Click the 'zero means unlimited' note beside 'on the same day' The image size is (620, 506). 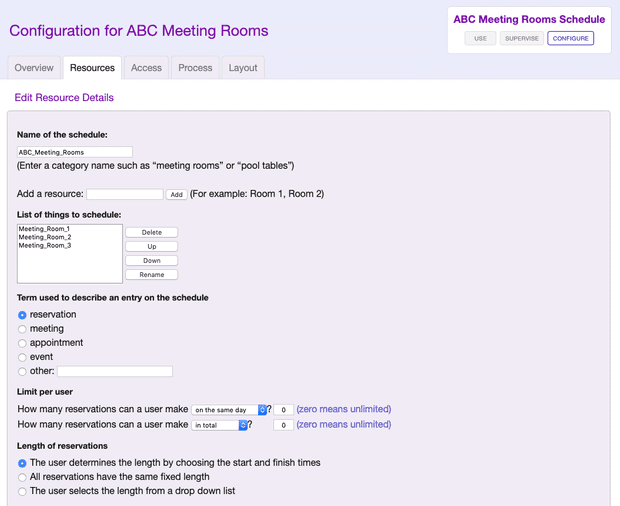click(x=344, y=409)
